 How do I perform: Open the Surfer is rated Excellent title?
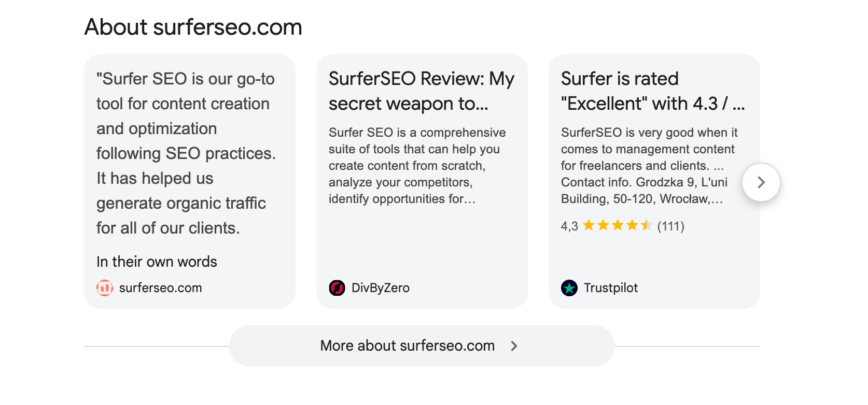tap(652, 91)
